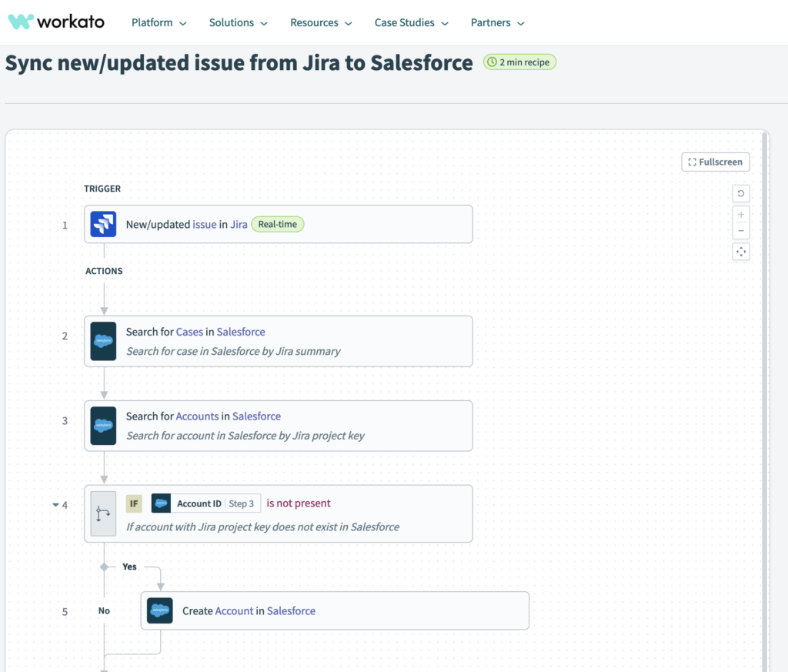Click the IF branch condition icon
Image resolution: width=788 pixels, height=672 pixels.
pos(103,513)
